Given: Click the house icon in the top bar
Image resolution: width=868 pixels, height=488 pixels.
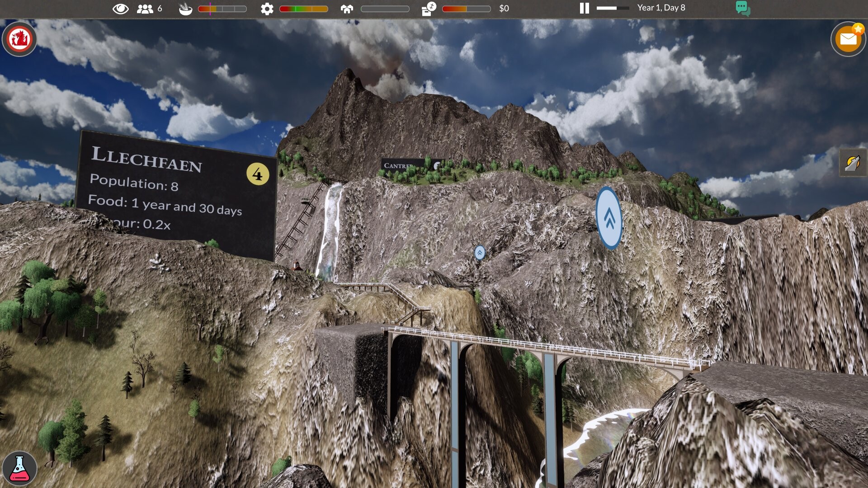Looking at the screenshot, I should coord(346,8).
